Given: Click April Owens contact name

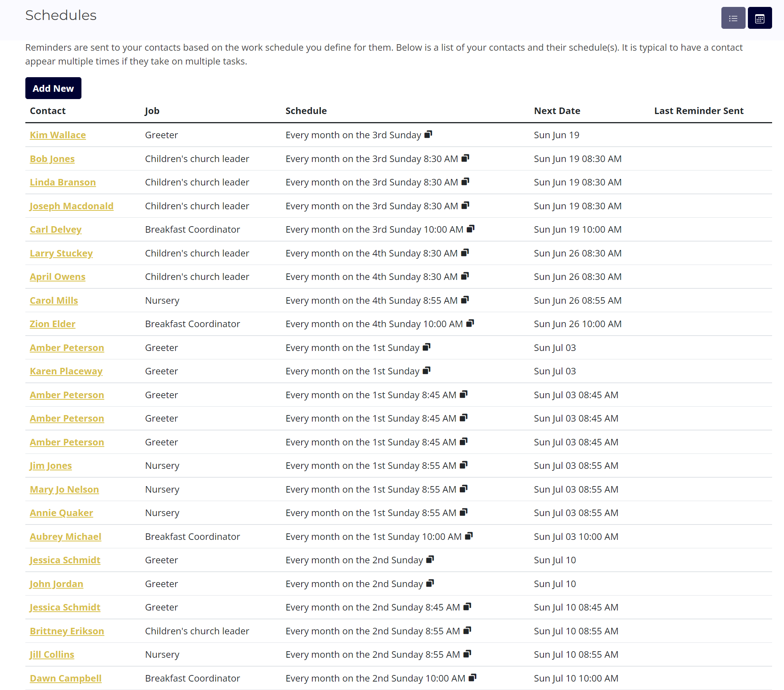Looking at the screenshot, I should click(58, 277).
